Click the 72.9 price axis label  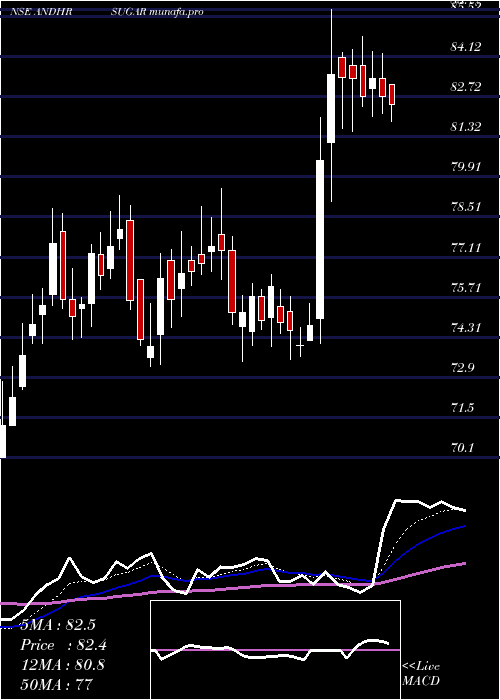463,367
